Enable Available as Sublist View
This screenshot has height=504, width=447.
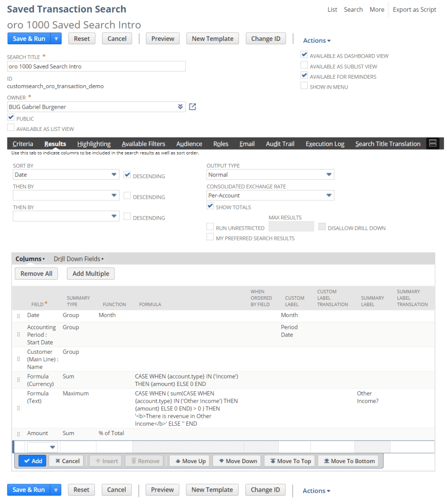click(304, 65)
